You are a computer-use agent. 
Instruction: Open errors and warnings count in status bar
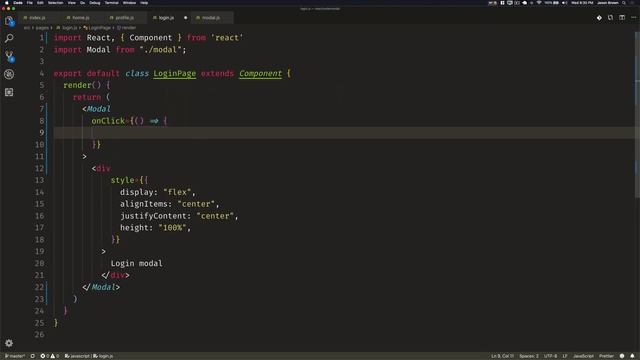(49, 356)
